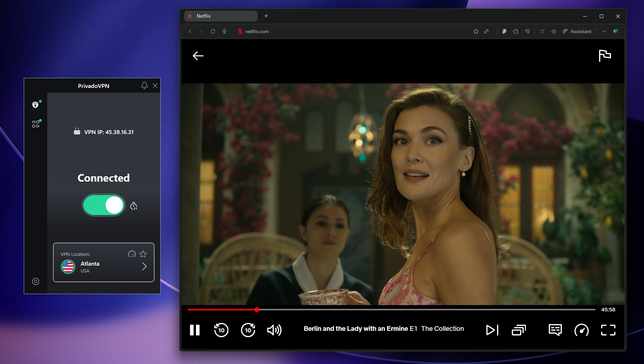Bookmark this page with the star
Image resolution: width=644 pixels, height=364 pixels.
pyautogui.click(x=476, y=31)
